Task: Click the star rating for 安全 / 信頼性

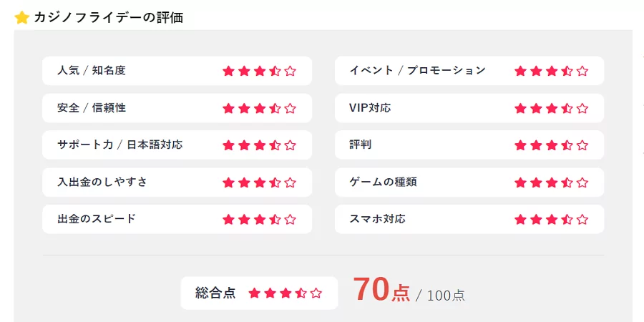Action: 259,108
